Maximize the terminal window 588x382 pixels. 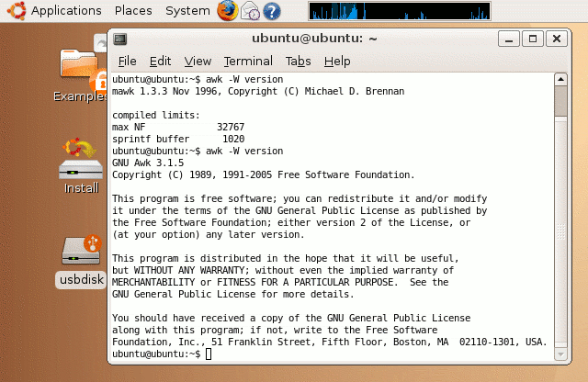[x=532, y=39]
